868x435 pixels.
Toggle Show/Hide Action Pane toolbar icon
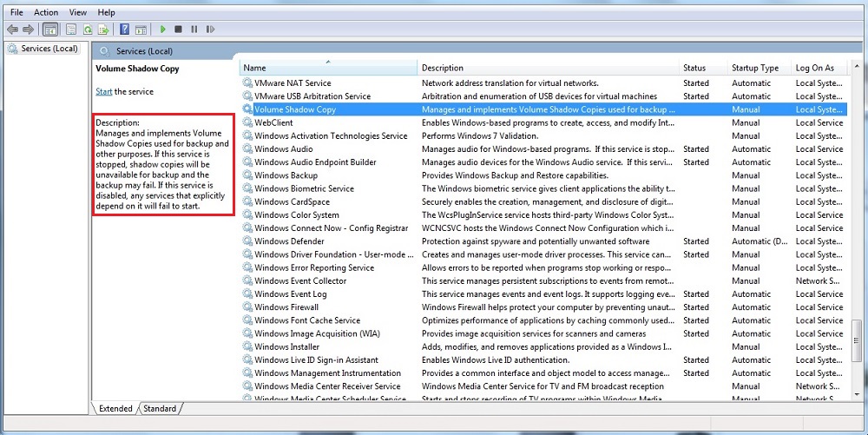[141, 30]
